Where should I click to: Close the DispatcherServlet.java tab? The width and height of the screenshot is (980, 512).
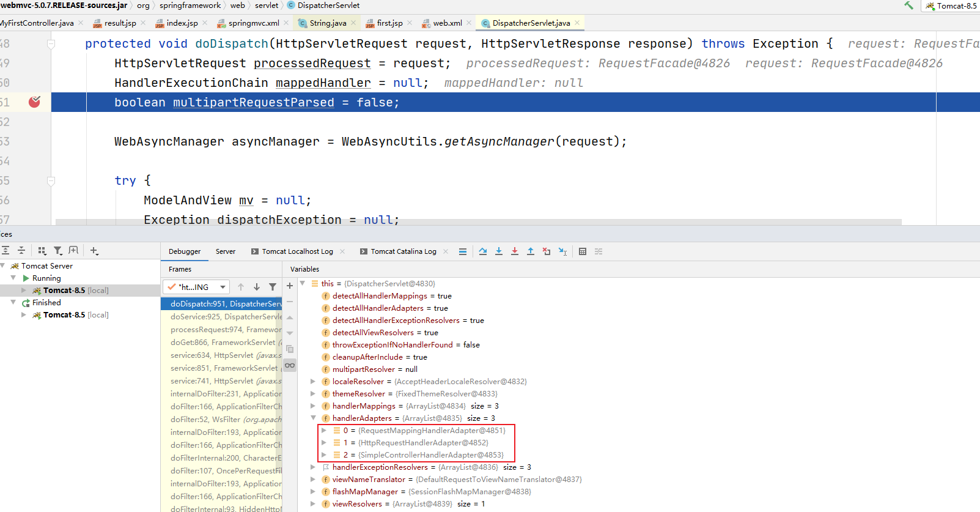[x=577, y=23]
